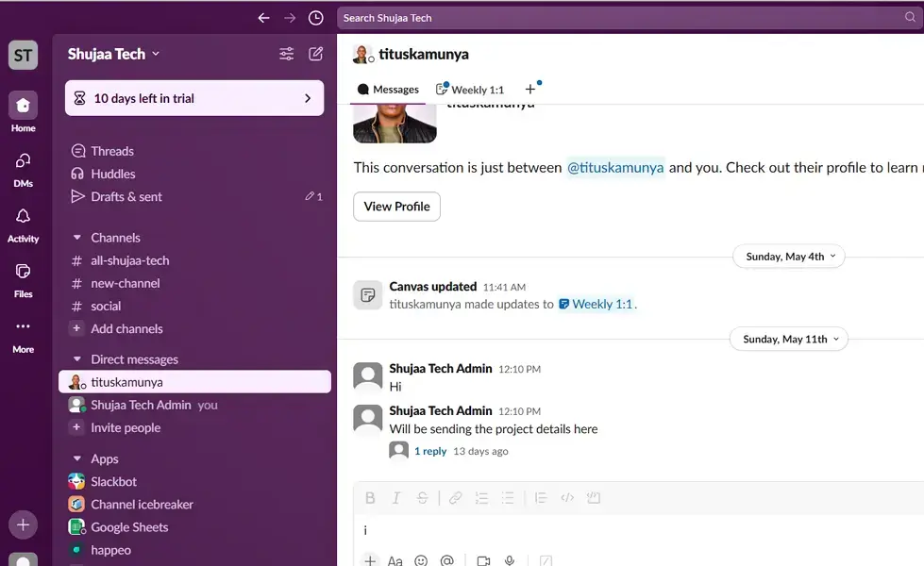Select the tituskamunya direct message
This screenshot has width=924, height=566.
point(194,382)
